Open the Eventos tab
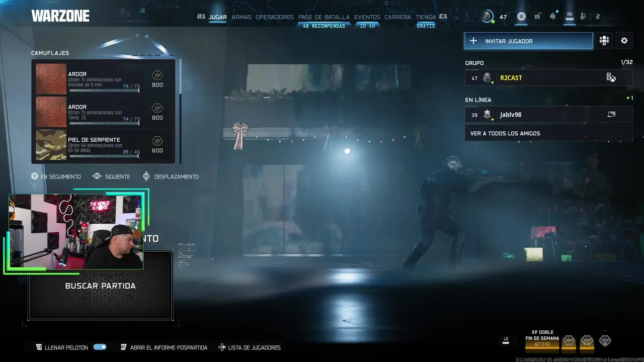The height and width of the screenshot is (362, 644). pos(367,17)
